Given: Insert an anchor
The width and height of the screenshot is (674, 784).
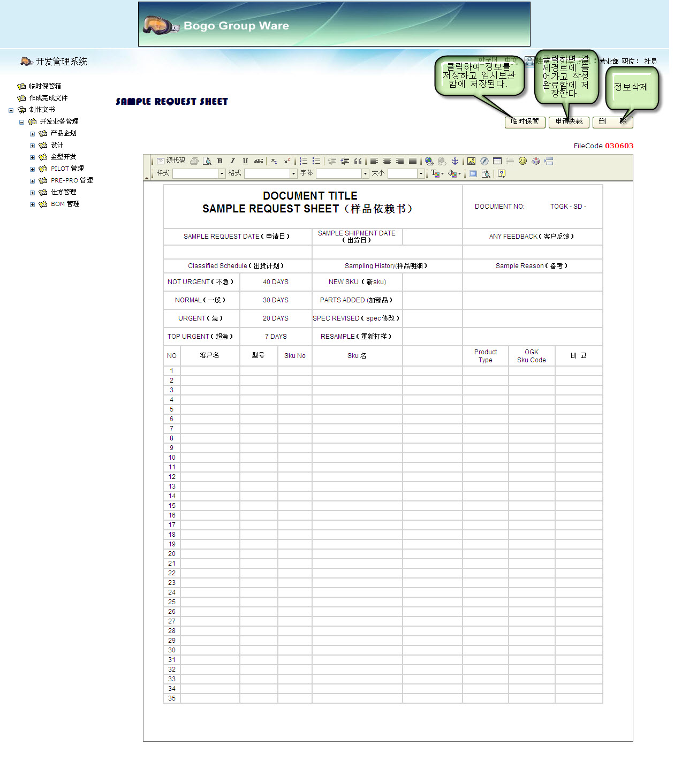Looking at the screenshot, I should tap(455, 161).
